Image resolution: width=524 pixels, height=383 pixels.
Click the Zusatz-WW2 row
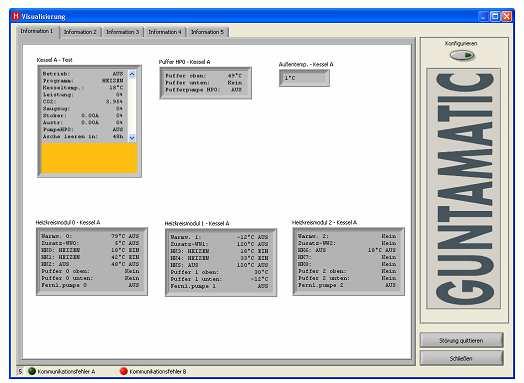click(x=347, y=243)
